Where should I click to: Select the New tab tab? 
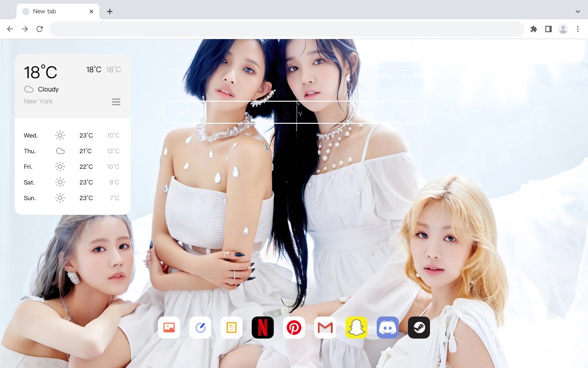pos(58,11)
